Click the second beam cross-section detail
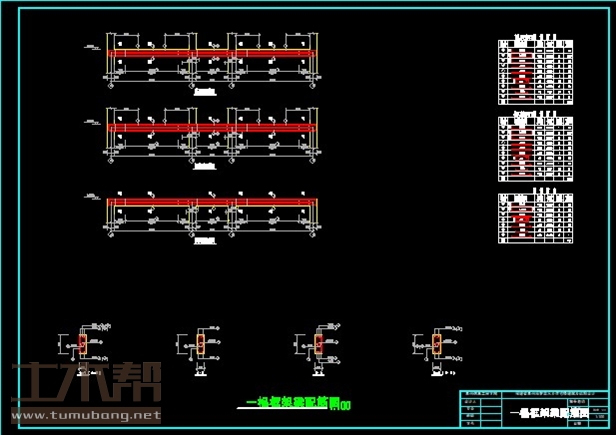Image resolution: width=616 pixels, height=435 pixels. pyautogui.click(x=201, y=345)
